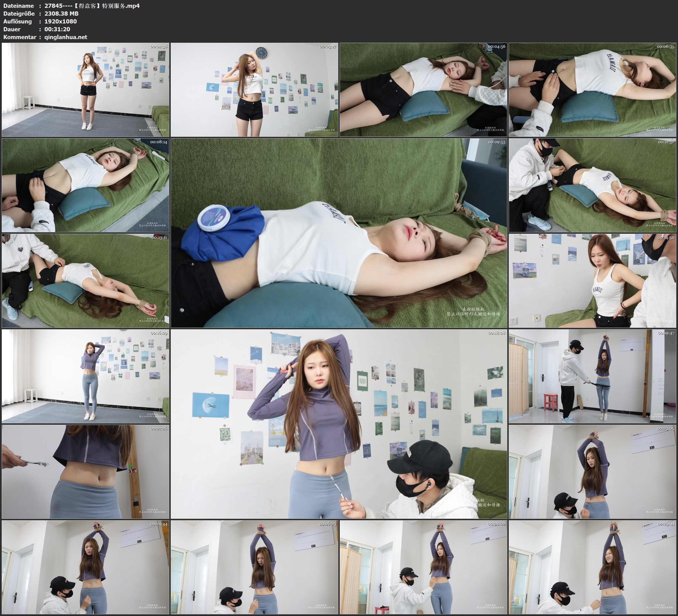The width and height of the screenshot is (678, 616).
Task: Select the thumbnail marked 00:04:56
Action: [424, 89]
